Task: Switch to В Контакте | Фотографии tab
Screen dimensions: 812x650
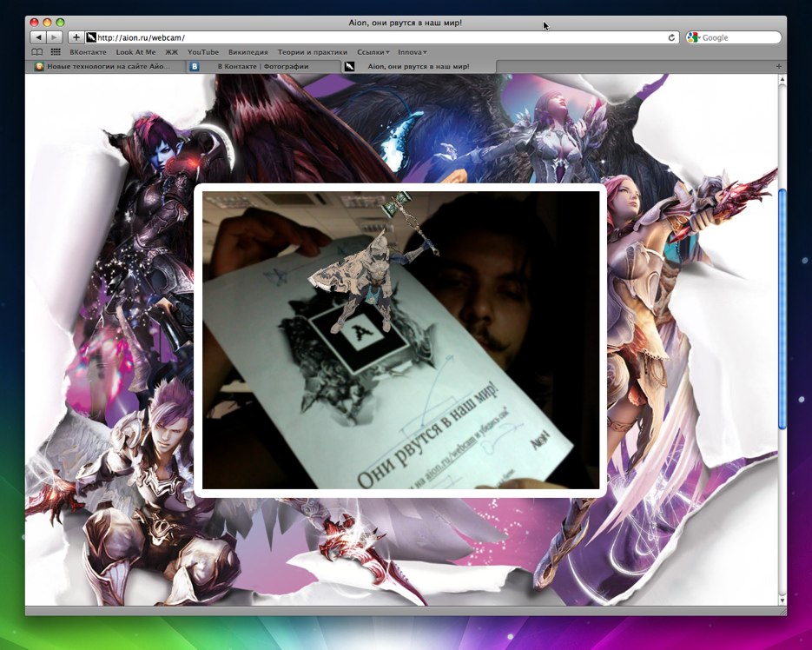Action: pos(263,66)
